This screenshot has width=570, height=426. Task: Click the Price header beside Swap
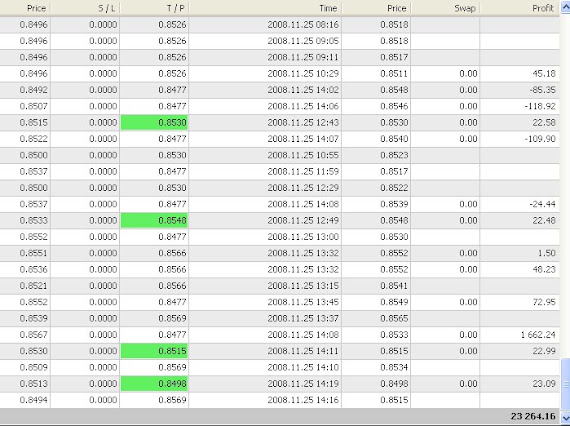(376, 8)
